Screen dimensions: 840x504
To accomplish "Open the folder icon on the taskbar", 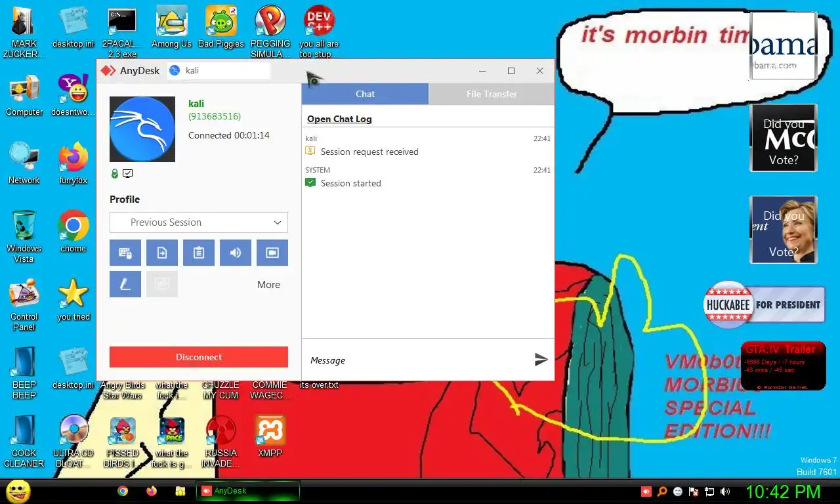I will [x=180, y=491].
